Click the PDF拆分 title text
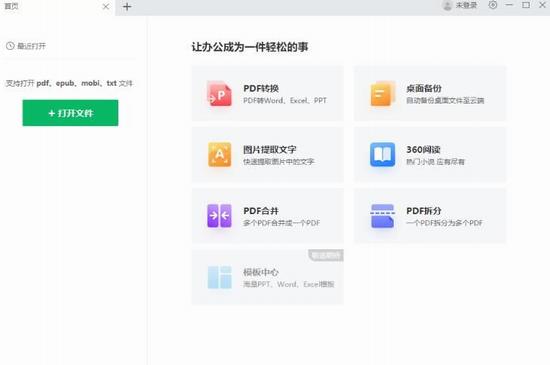This screenshot has height=365, width=550. coord(424,211)
